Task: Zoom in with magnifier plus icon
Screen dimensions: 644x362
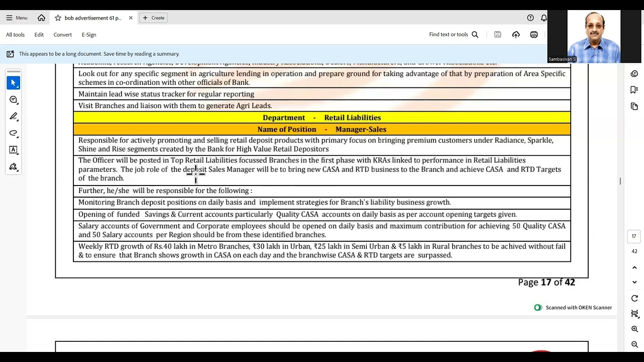Action: [x=634, y=329]
